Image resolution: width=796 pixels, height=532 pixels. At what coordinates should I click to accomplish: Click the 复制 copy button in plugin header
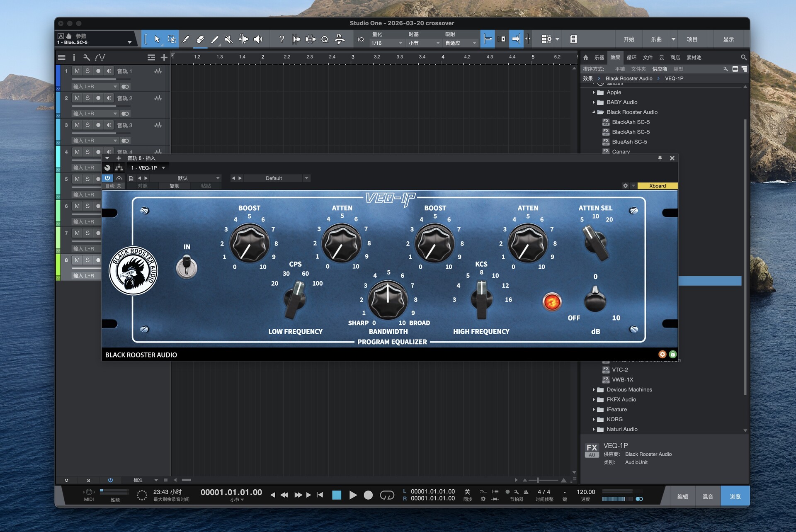(x=174, y=186)
